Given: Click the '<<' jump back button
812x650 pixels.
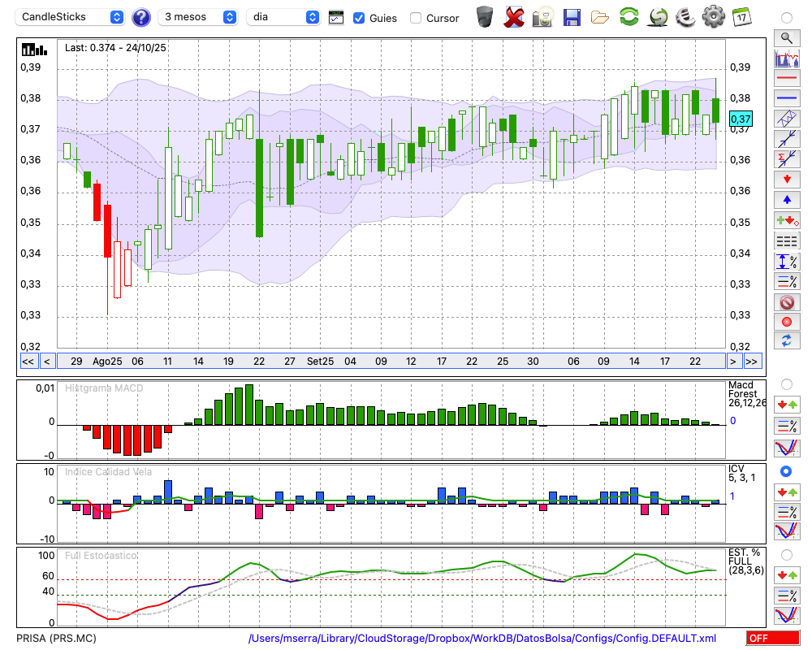Looking at the screenshot, I should tap(28, 362).
